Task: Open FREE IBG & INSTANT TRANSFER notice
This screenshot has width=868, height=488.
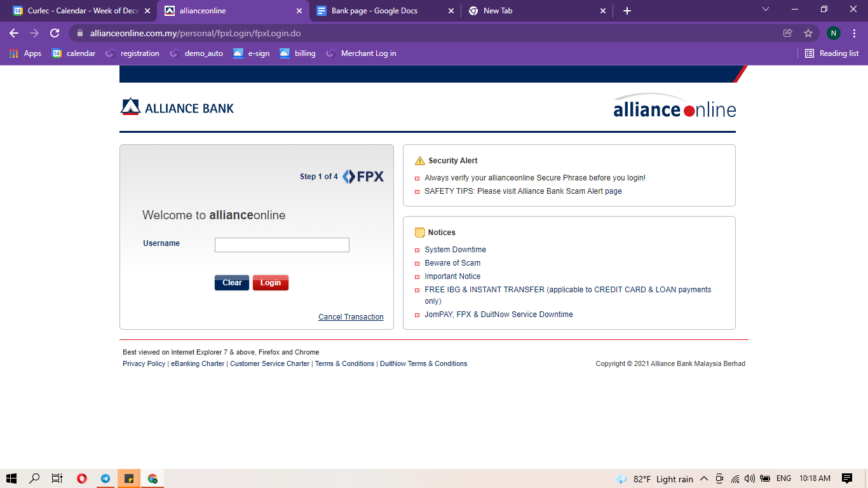Action: click(x=568, y=295)
